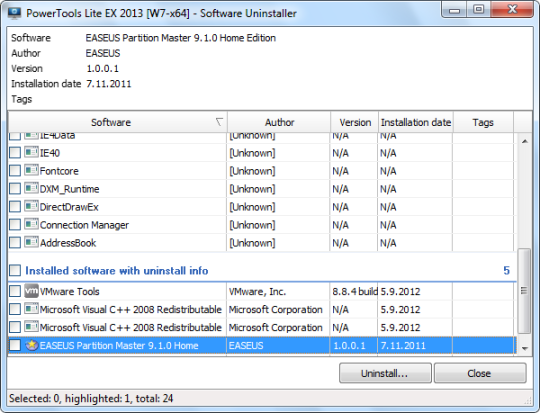
Task: Click the DirectDrawEx entry icon
Action: [x=31, y=206]
